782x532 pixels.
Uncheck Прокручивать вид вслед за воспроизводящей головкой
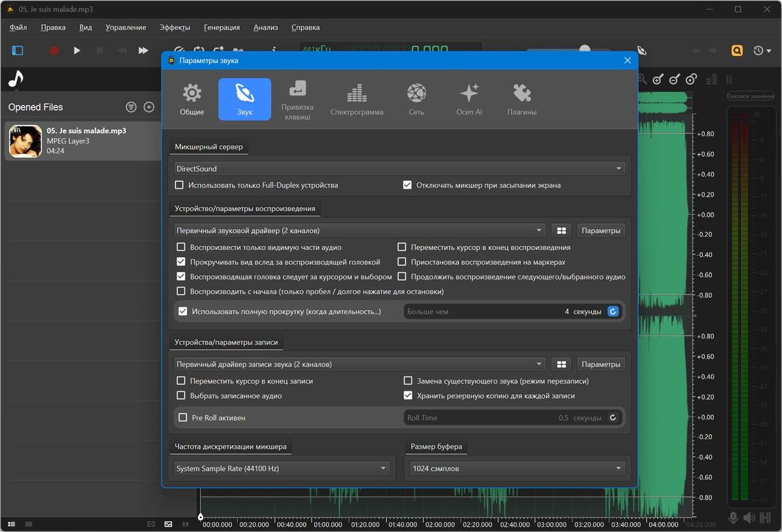pyautogui.click(x=181, y=262)
